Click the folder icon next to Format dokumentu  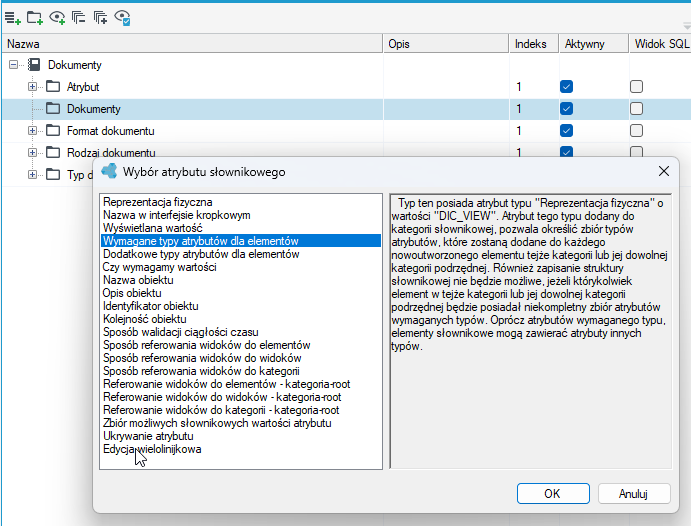(53, 130)
